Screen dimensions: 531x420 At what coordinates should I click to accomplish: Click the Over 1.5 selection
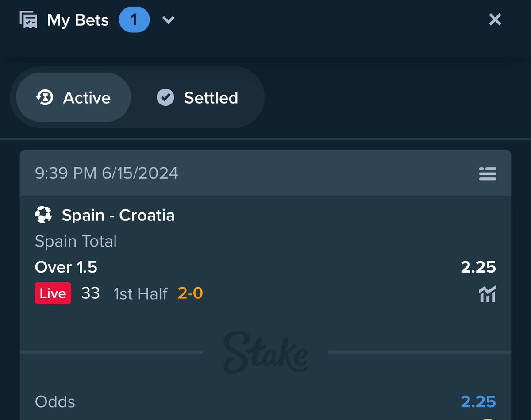point(66,267)
